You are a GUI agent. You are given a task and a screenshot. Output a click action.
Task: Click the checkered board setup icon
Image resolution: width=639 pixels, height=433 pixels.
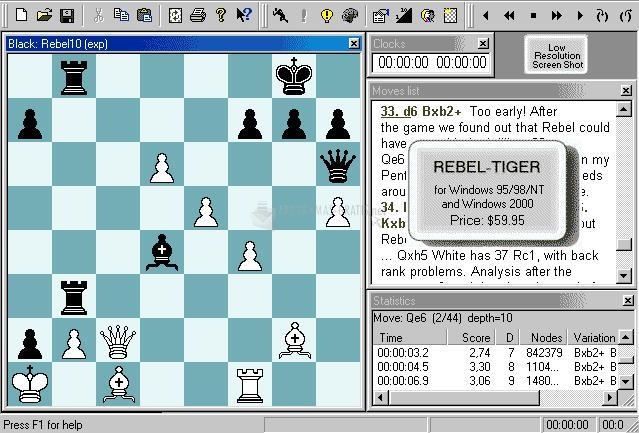450,15
